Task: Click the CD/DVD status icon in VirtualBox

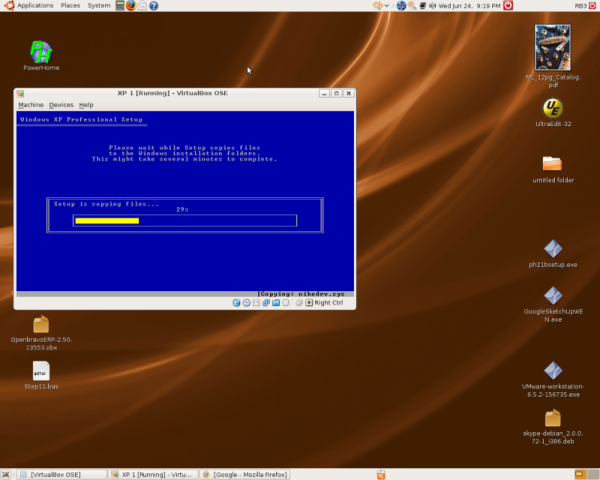Action: (x=247, y=303)
